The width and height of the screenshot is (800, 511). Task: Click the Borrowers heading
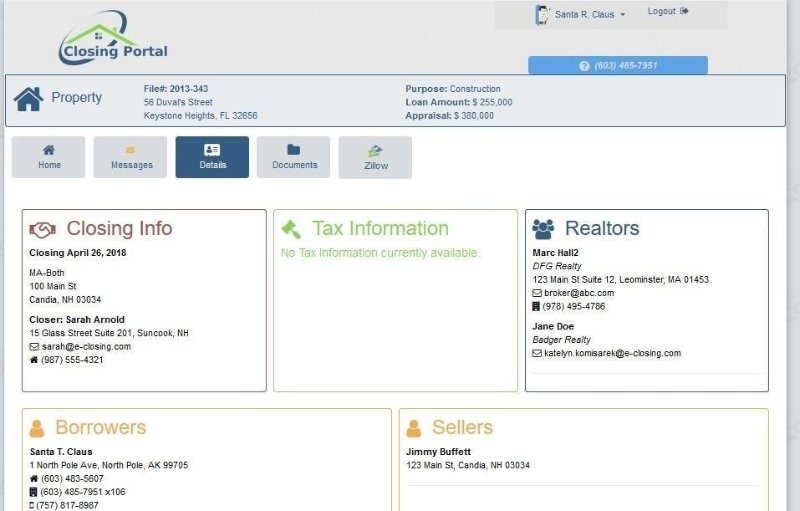pyautogui.click(x=101, y=427)
